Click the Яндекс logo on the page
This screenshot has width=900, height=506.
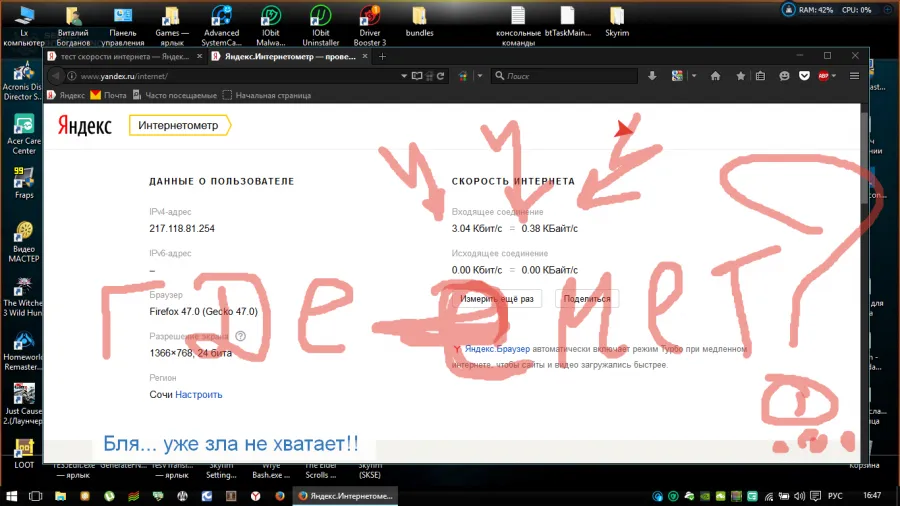click(84, 126)
